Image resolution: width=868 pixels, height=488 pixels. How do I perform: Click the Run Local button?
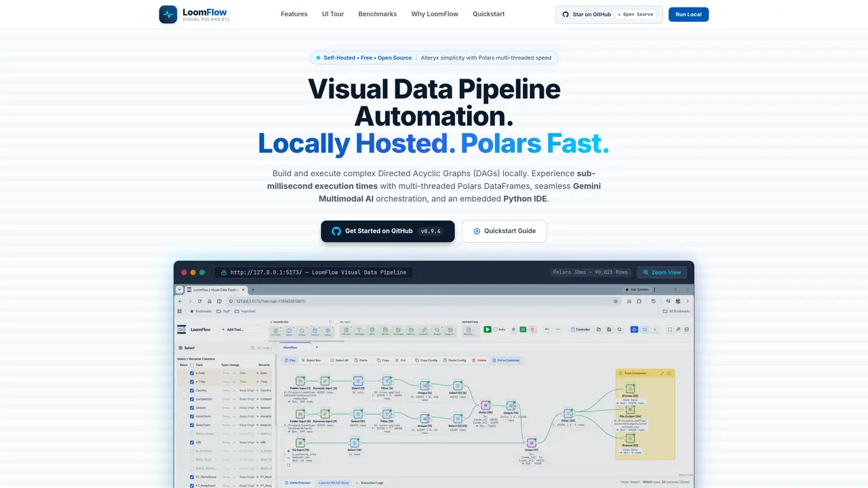[688, 14]
